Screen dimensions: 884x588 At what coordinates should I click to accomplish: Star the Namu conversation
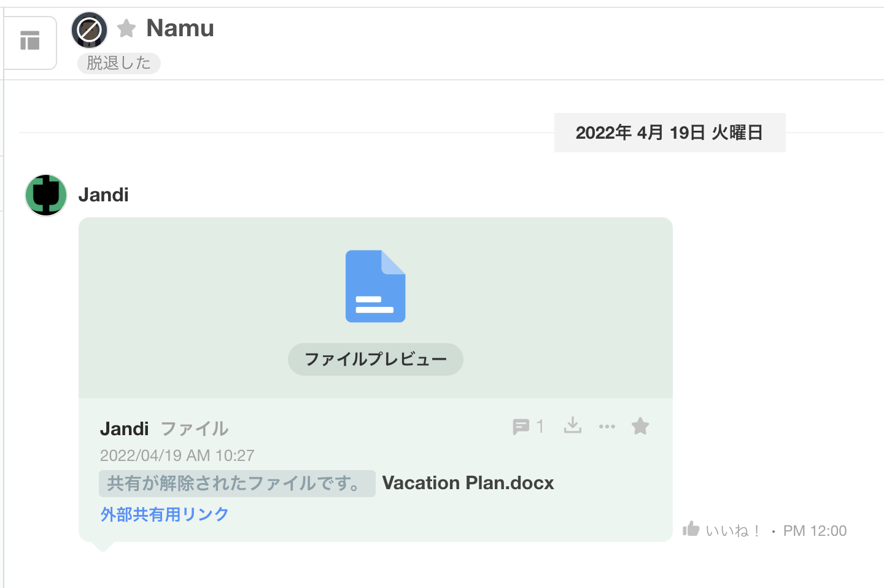[126, 28]
